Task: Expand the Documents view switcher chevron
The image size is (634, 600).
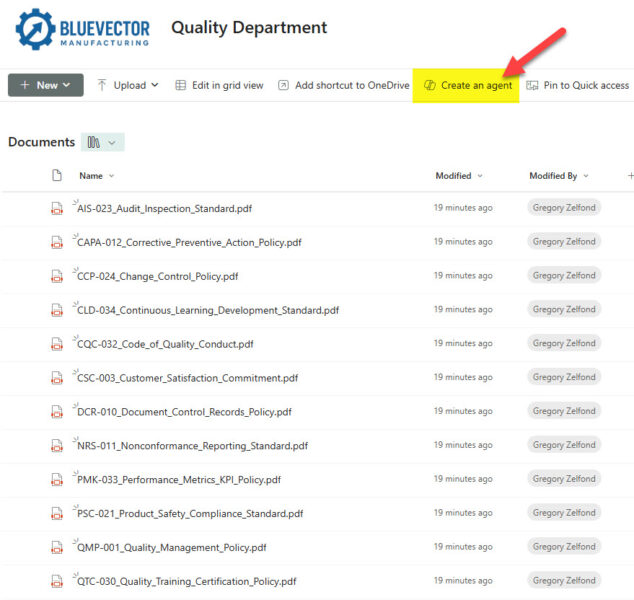Action: (112, 143)
